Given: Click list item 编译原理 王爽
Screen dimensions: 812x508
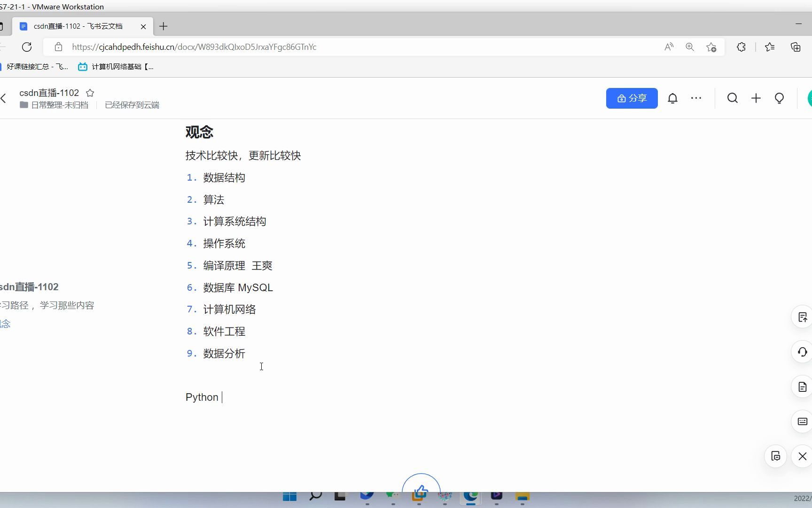Looking at the screenshot, I should 238,266.
